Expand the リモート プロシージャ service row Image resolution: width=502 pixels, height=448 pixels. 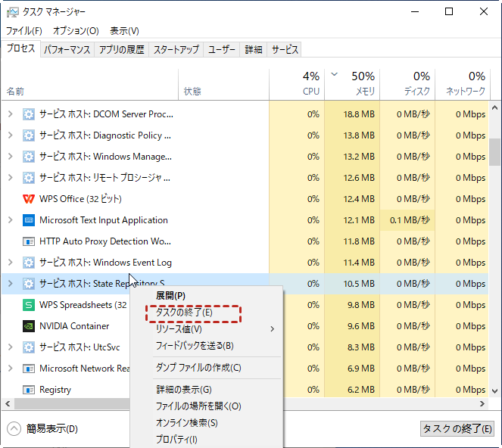pyautogui.click(x=11, y=177)
